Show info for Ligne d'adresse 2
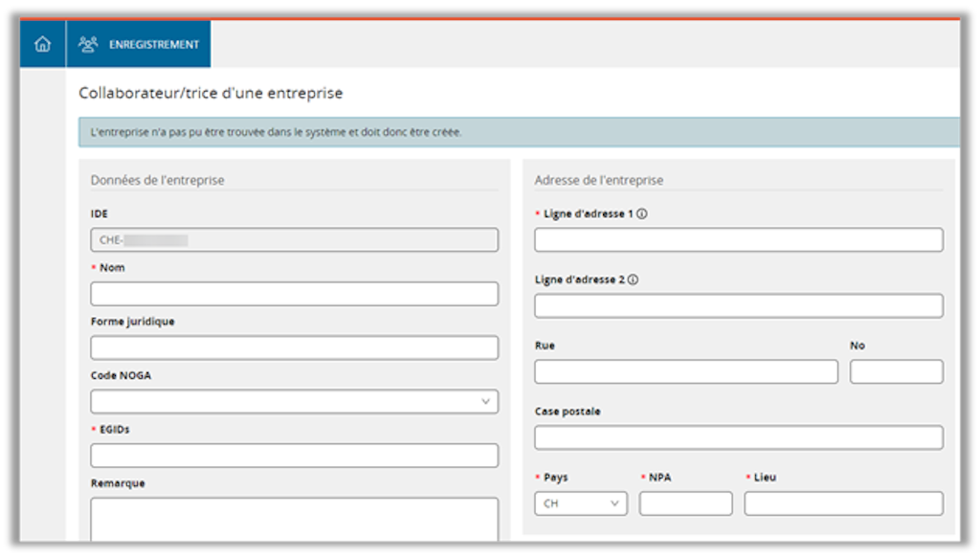 coord(633,280)
